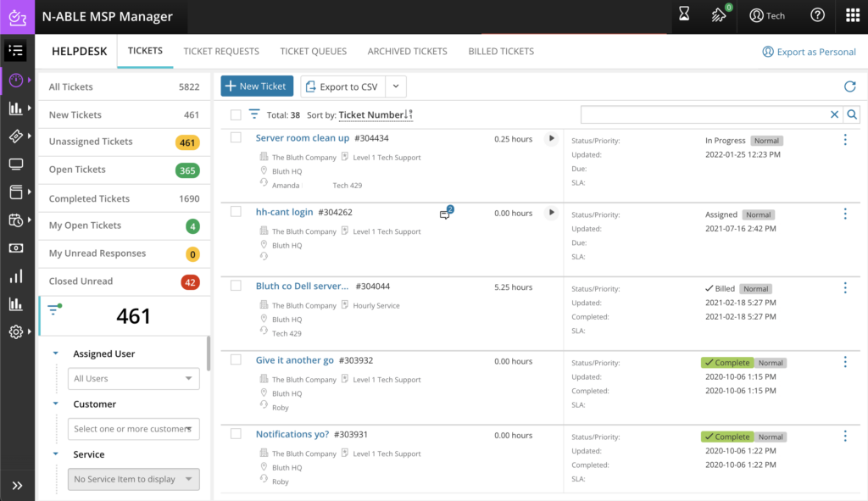Click into the ticket search field
Viewport: 868px width, 501px height.
click(704, 114)
